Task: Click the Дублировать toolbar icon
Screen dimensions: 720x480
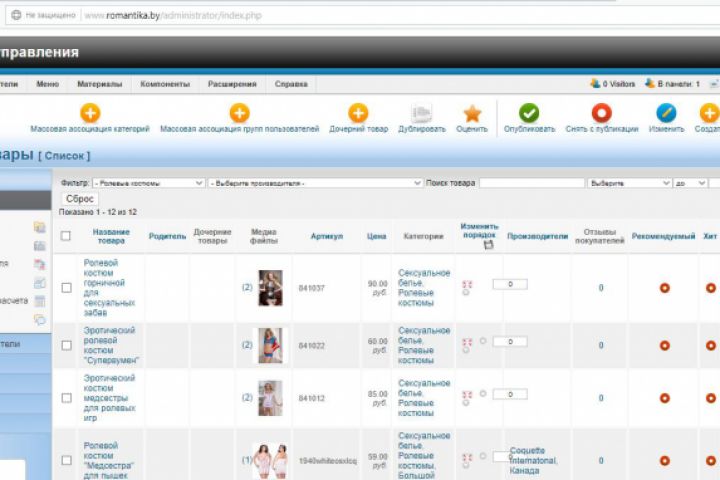Action: (x=422, y=113)
